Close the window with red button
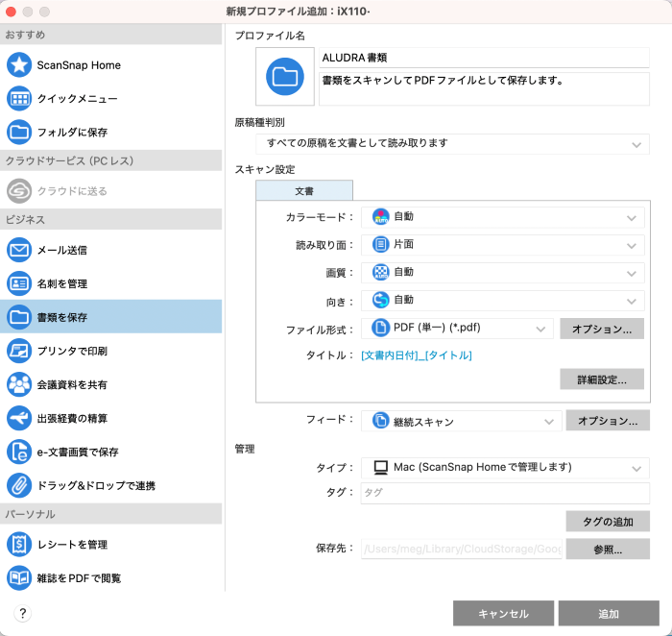 pyautogui.click(x=11, y=12)
